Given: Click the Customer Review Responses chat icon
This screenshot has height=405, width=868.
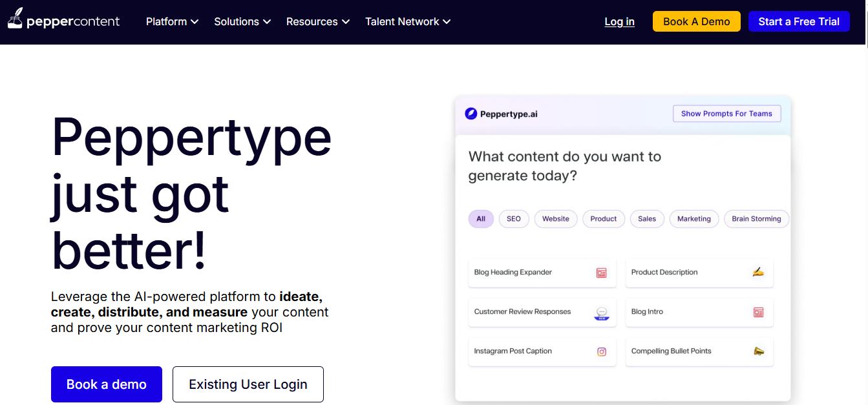Looking at the screenshot, I should (x=601, y=313).
